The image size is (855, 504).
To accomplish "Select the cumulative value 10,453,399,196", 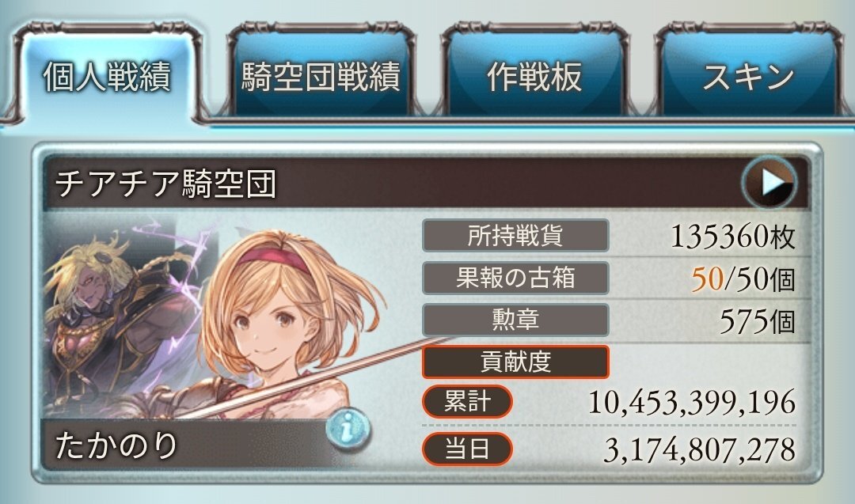I will click(692, 402).
